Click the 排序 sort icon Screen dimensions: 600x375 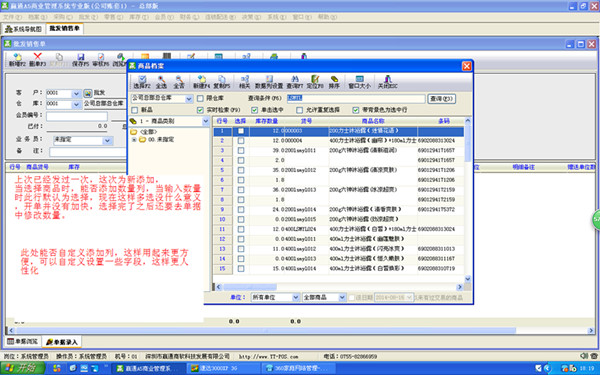[x=334, y=82]
